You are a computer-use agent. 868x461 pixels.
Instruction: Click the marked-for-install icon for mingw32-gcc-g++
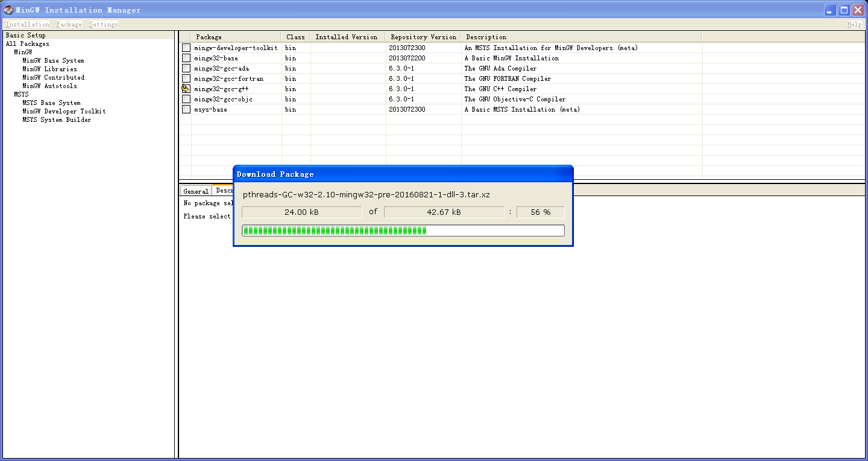point(186,89)
